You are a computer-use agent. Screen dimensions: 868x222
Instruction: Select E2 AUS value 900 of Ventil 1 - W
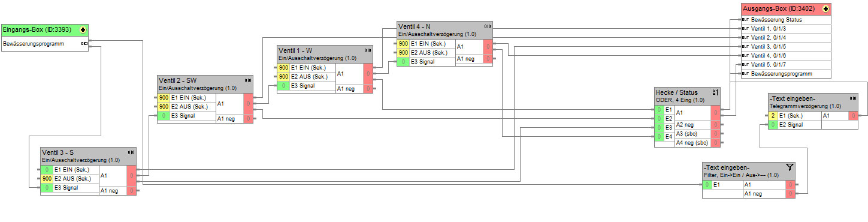283,77
